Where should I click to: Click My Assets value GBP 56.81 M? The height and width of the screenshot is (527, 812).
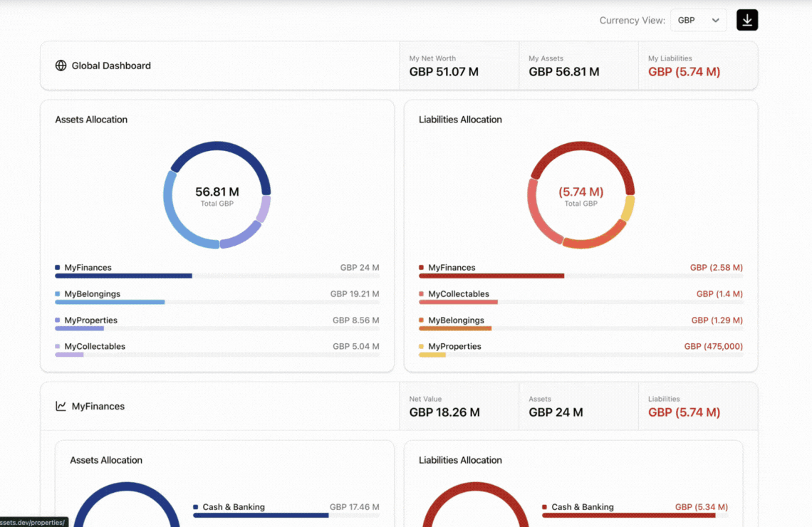coord(564,72)
